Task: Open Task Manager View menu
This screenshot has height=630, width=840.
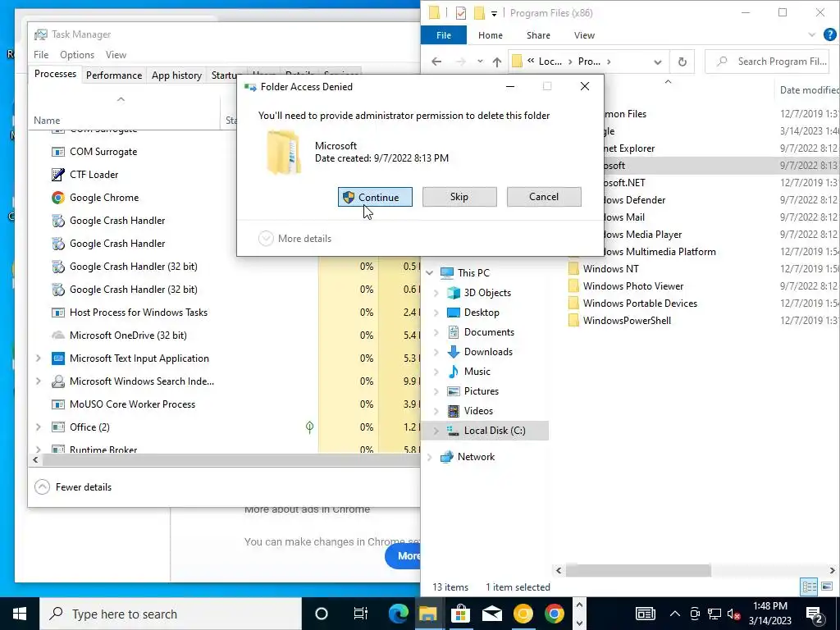Action: 116,55
